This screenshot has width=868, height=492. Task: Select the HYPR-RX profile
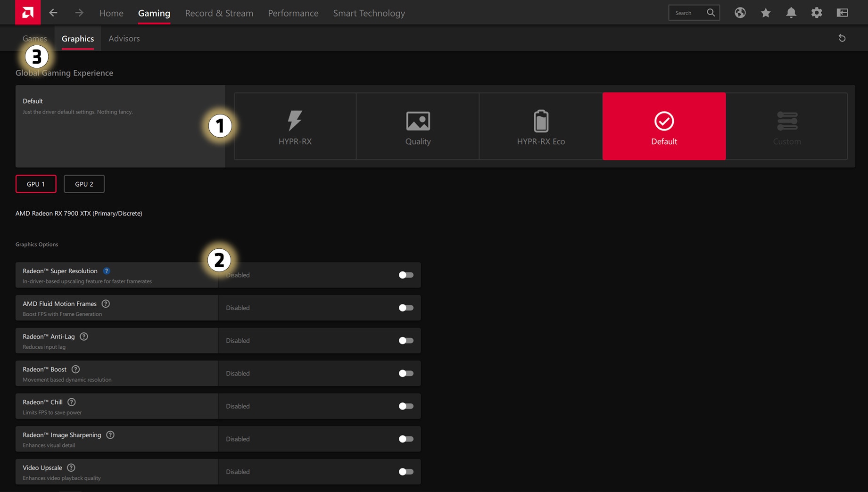(x=295, y=126)
